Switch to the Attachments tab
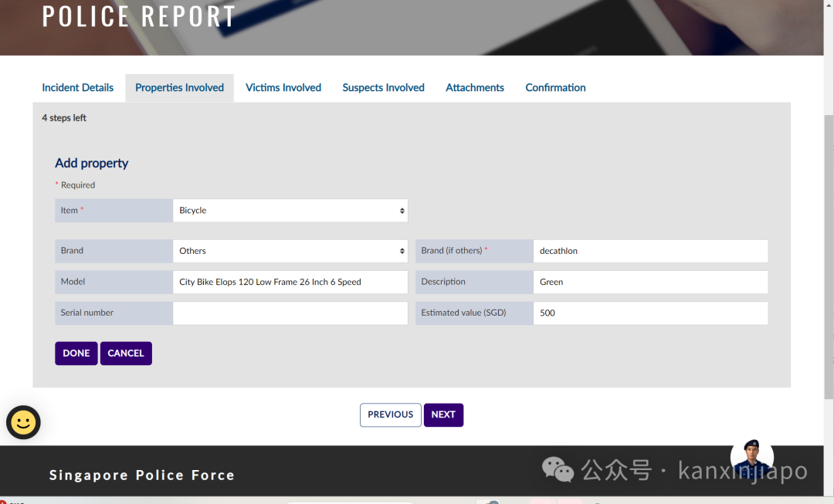Screen dimensions: 834x504 (x=474, y=88)
